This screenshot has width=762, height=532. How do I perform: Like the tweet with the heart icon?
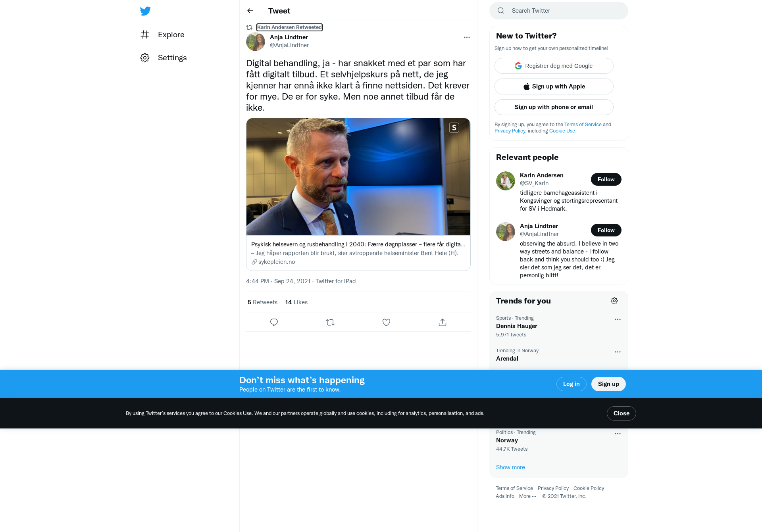386,323
